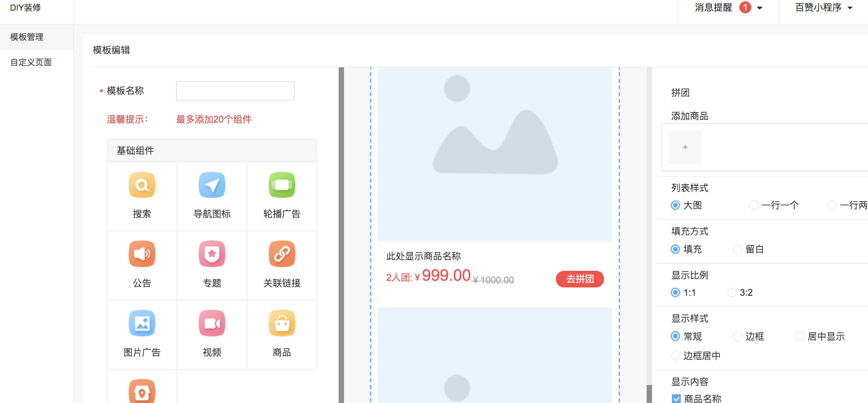
Task: Add the image ad (图片广告) component
Action: tap(142, 323)
